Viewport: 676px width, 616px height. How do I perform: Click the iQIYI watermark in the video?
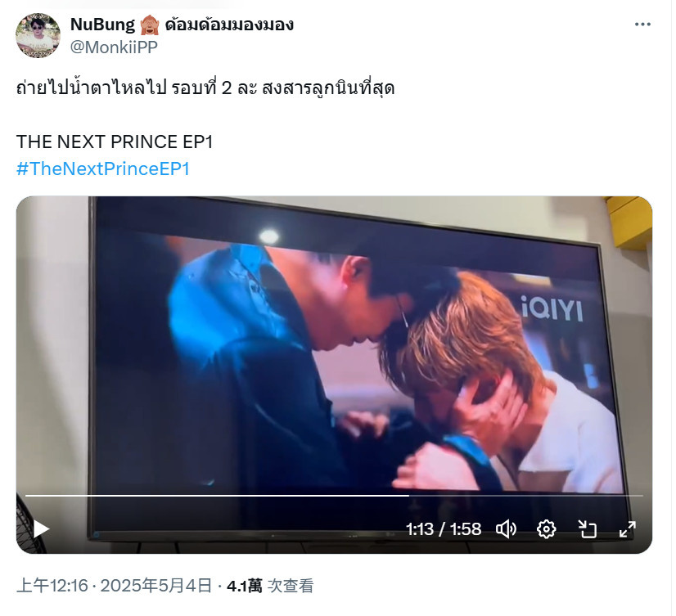[x=552, y=309]
